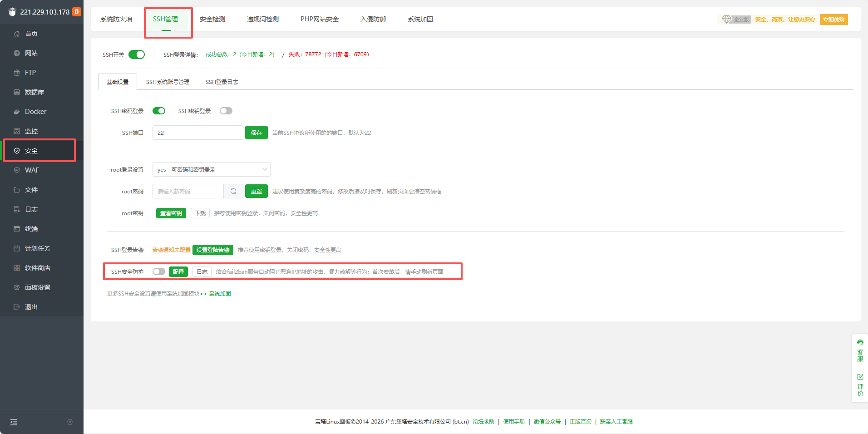Screen dimensions: 868x434
Task: Click the terminal icon in sidebar
Action: point(17,229)
